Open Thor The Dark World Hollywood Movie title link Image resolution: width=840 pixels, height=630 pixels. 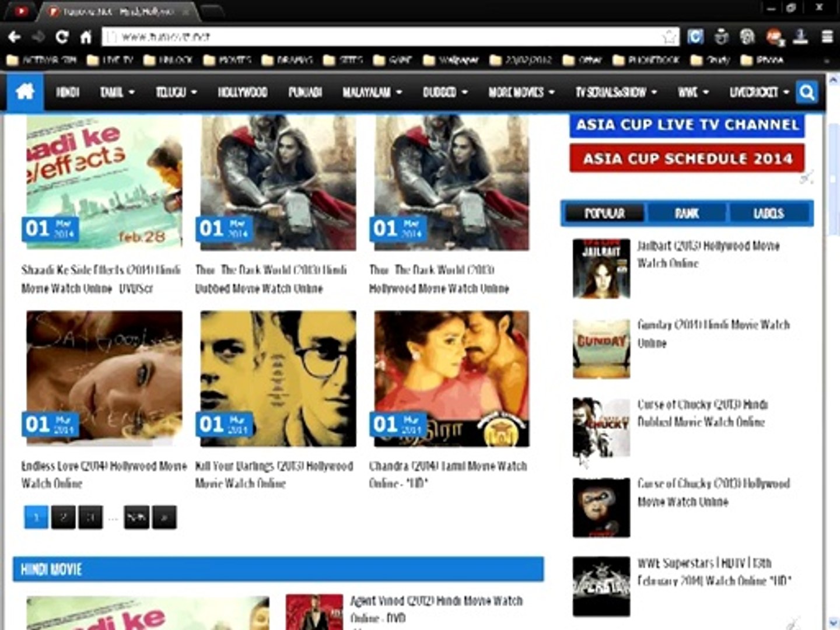pyautogui.click(x=439, y=279)
